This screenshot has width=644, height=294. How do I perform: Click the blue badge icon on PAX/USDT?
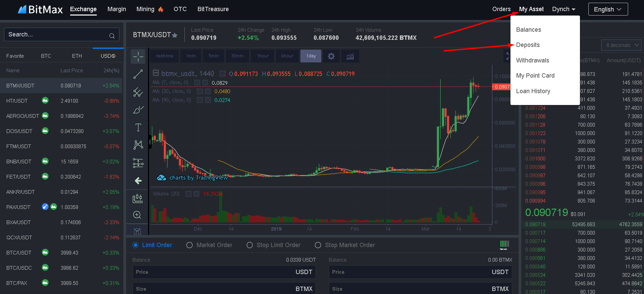coord(45,207)
